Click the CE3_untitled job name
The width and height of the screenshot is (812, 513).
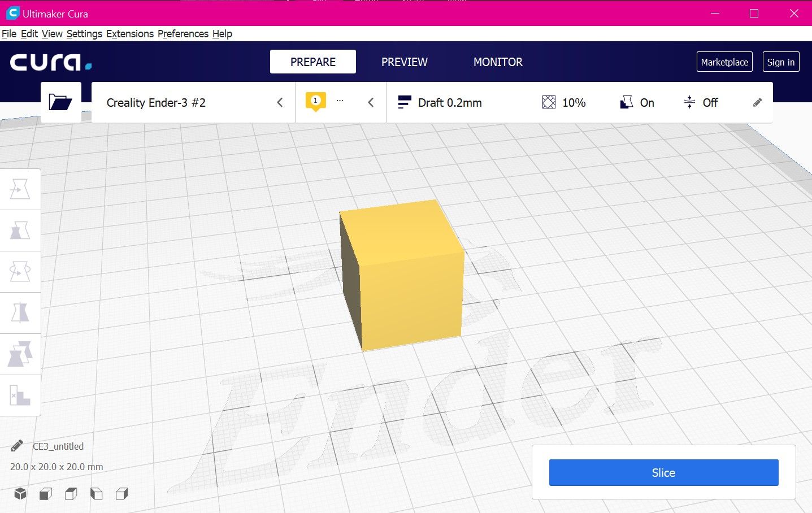[x=58, y=446]
